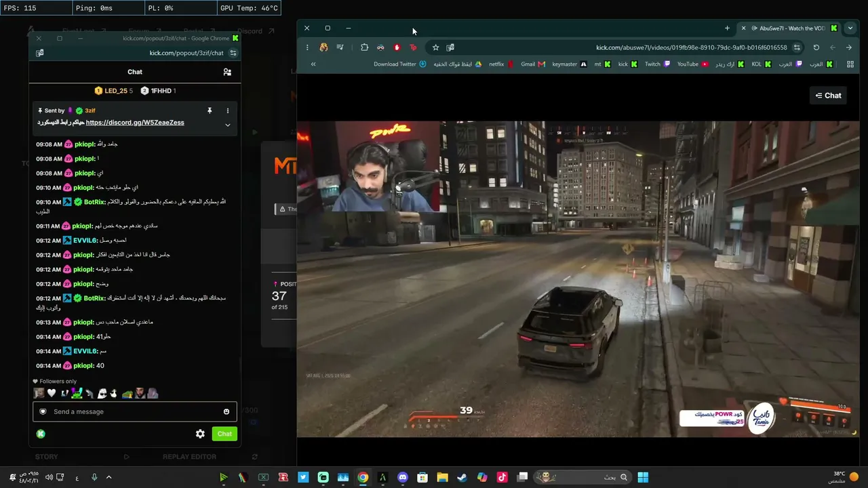This screenshot has height=488, width=868.
Task: Open the KOL bookmark
Action: point(761,64)
